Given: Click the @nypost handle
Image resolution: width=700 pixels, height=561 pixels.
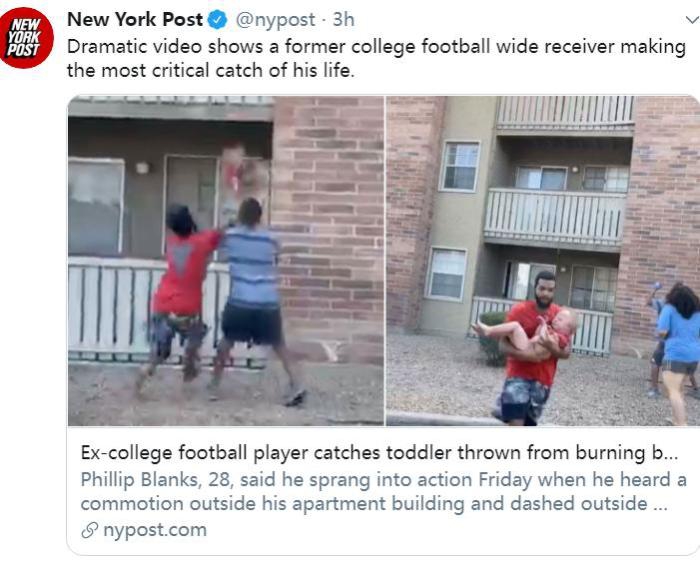Looking at the screenshot, I should (x=275, y=20).
